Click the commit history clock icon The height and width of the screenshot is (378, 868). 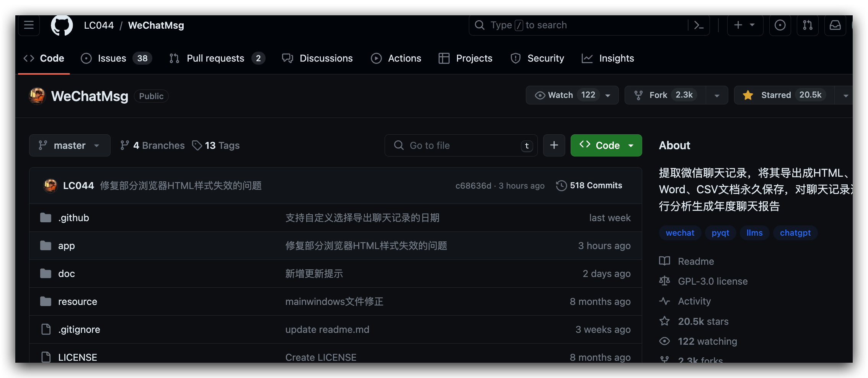point(561,186)
